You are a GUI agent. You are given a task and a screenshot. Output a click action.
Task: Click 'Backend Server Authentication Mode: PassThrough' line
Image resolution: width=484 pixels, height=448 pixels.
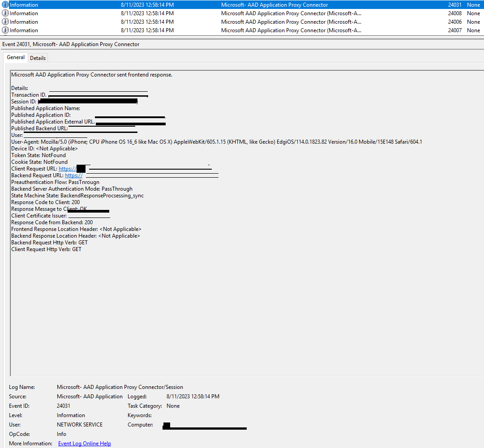[x=72, y=189]
